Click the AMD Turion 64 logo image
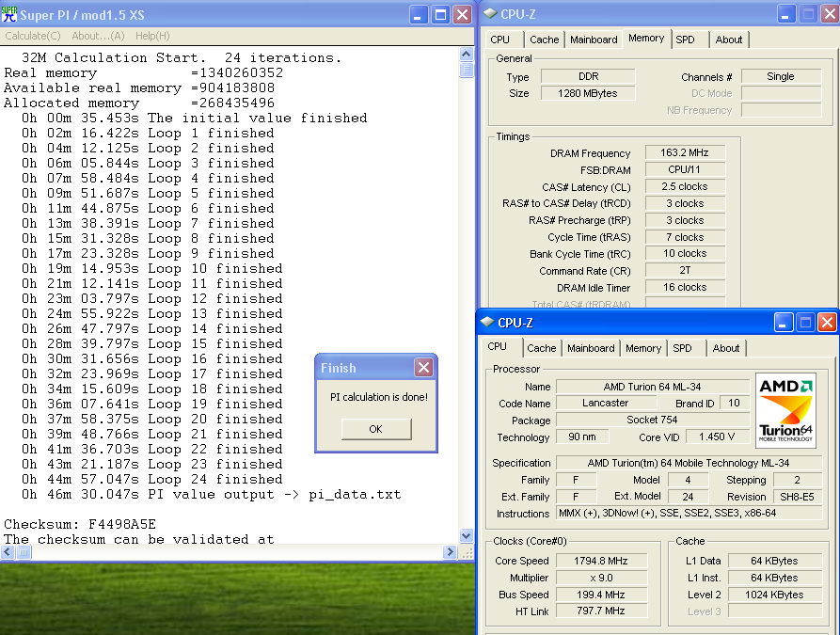Viewport: 840px width, 635px height. [x=785, y=410]
